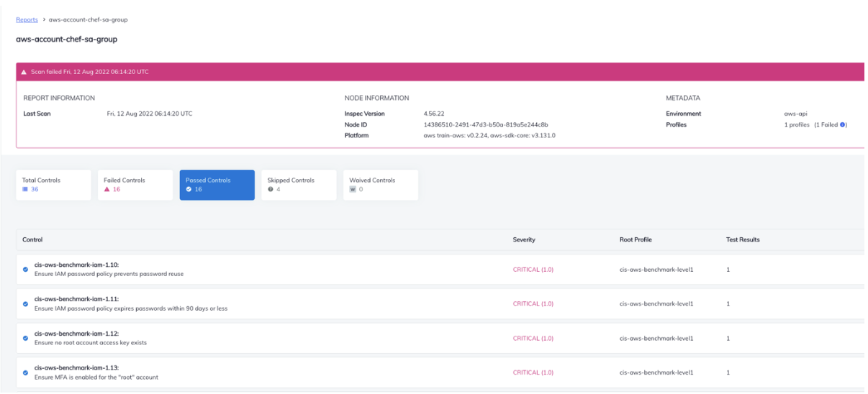This screenshot has height=394, width=868.
Task: Click the scan failed warning triangle icon
Action: [24, 71]
